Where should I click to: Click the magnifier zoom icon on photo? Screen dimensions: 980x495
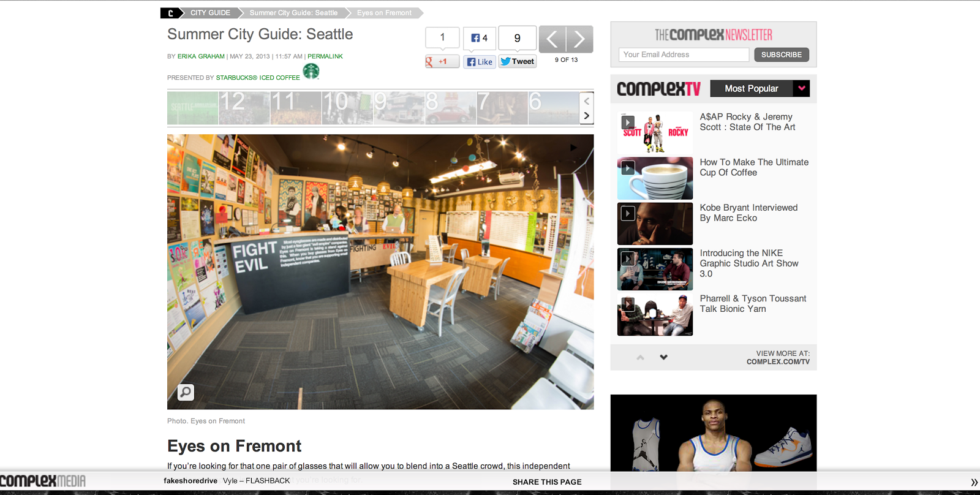click(x=186, y=392)
